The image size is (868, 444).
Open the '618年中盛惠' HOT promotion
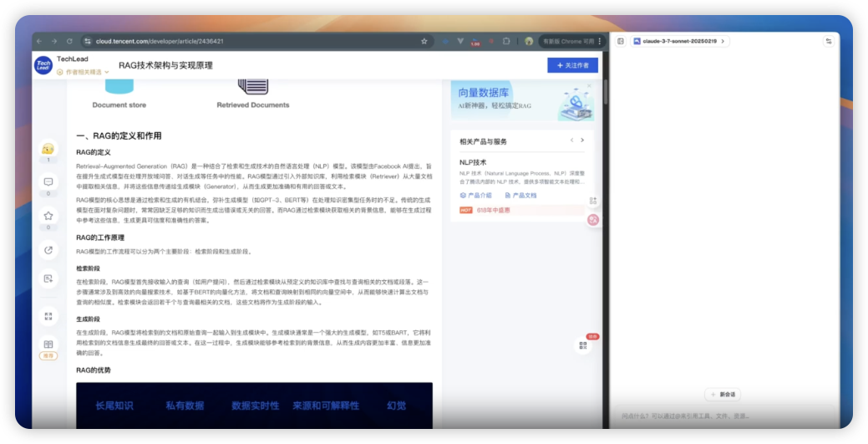tap(521, 210)
